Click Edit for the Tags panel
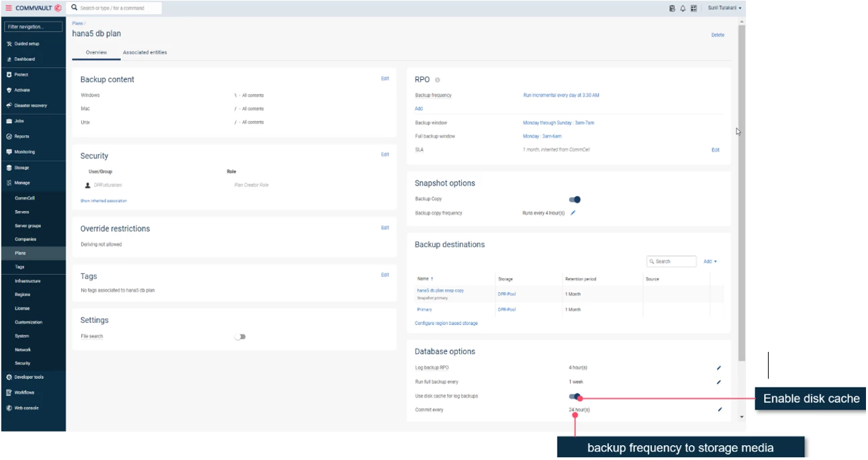The height and width of the screenshot is (460, 868). point(385,275)
